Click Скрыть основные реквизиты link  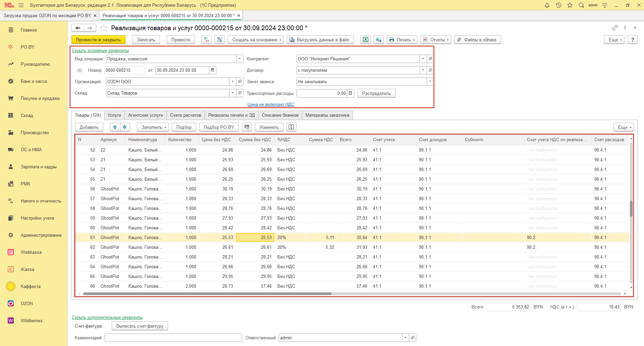coord(100,51)
